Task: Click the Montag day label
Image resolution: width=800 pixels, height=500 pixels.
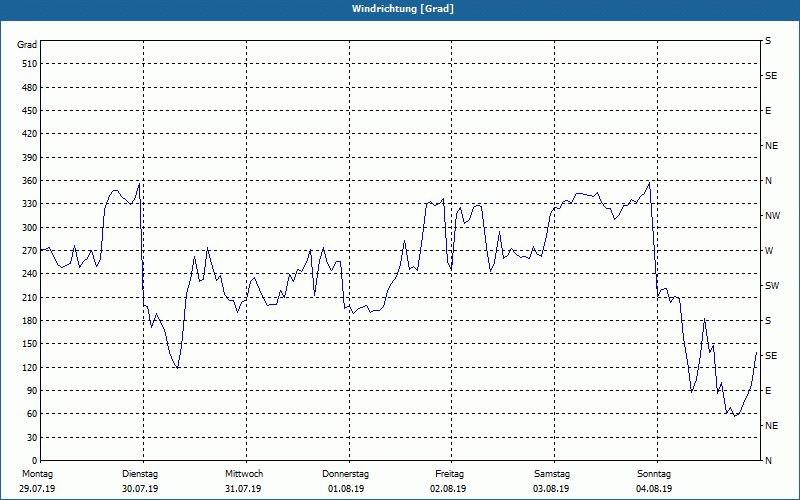Action: click(x=37, y=474)
